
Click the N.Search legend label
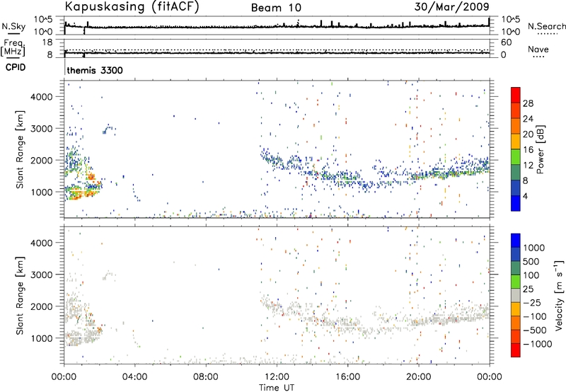coord(546,26)
